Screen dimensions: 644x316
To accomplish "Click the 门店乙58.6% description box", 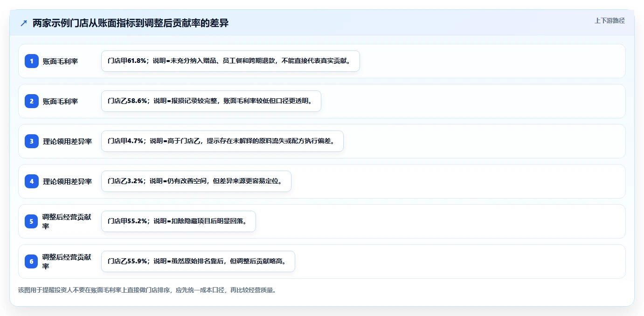I will (x=211, y=101).
